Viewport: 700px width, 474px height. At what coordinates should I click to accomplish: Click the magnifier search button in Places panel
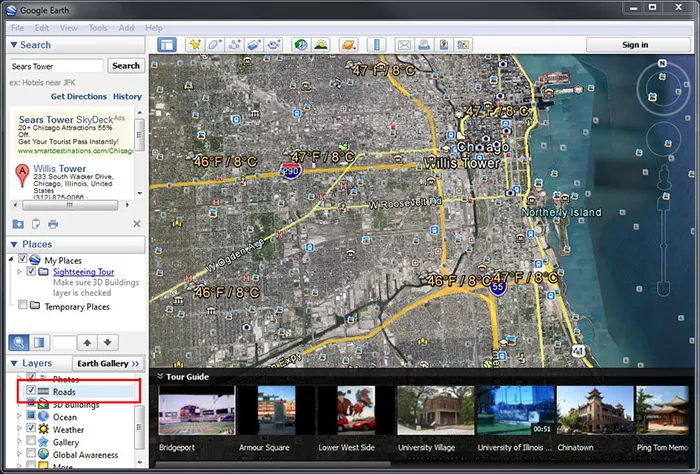19,343
